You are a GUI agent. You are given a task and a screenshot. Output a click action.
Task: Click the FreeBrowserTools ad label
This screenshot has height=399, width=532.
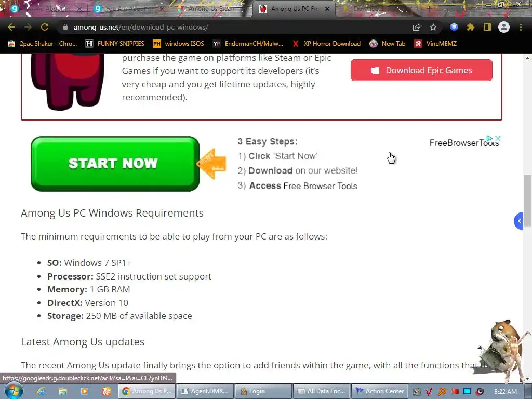pos(464,143)
